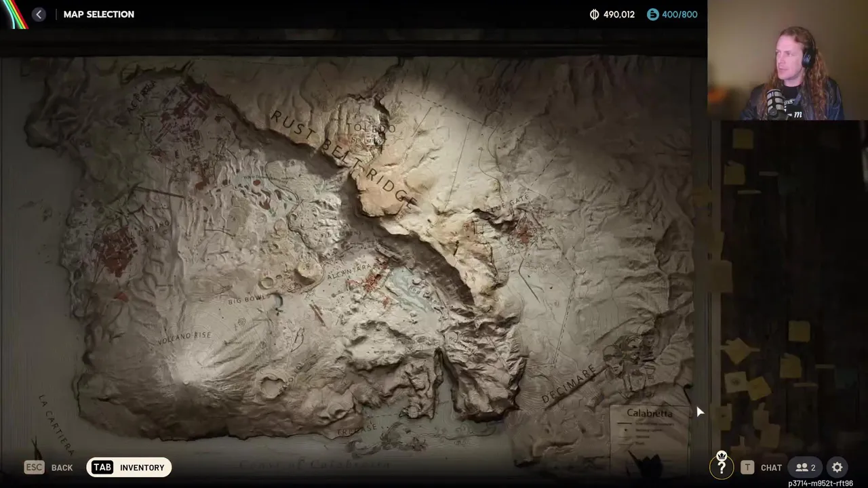This screenshot has height=488, width=868.
Task: Click the 490,012 credits value
Action: pos(619,14)
